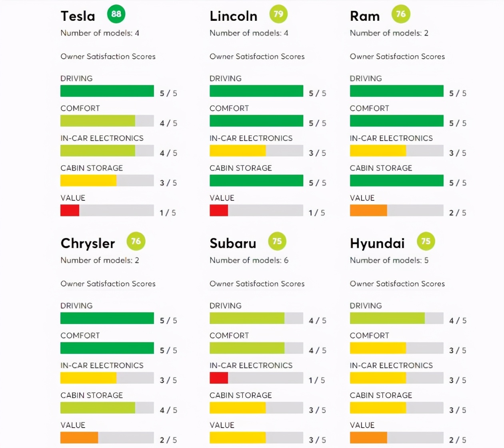Click Subaru's 75 score badge

(277, 242)
